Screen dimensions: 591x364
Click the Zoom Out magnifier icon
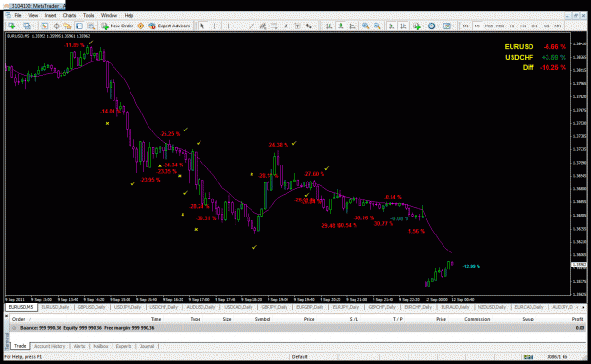click(377, 26)
